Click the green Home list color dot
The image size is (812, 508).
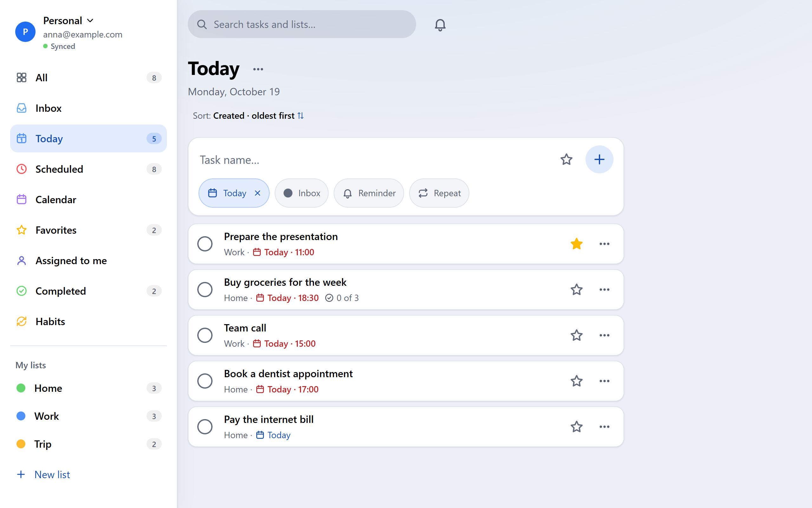coord(21,388)
